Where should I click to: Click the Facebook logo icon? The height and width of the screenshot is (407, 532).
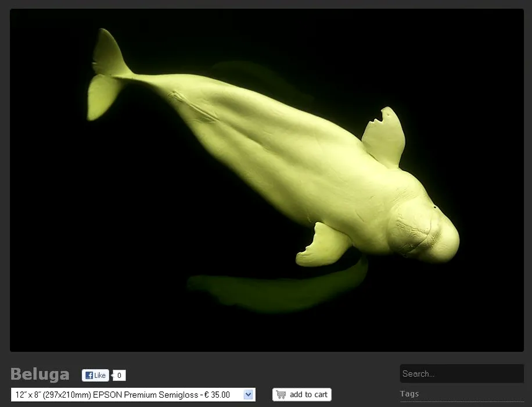(x=89, y=376)
